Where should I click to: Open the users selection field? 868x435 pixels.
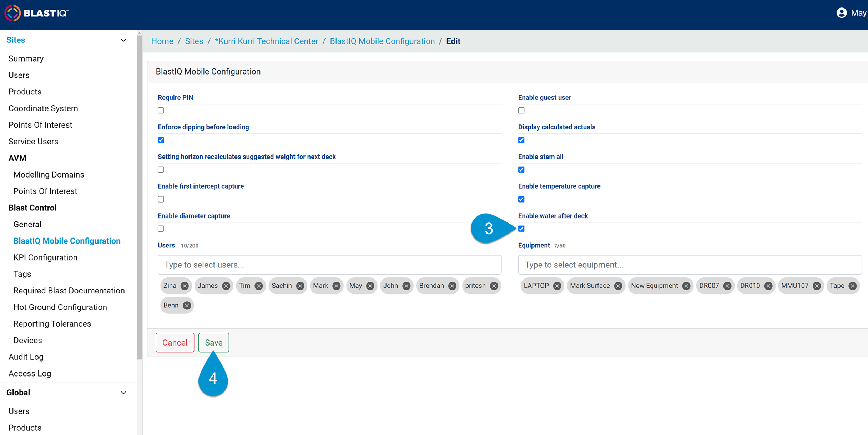click(x=329, y=265)
